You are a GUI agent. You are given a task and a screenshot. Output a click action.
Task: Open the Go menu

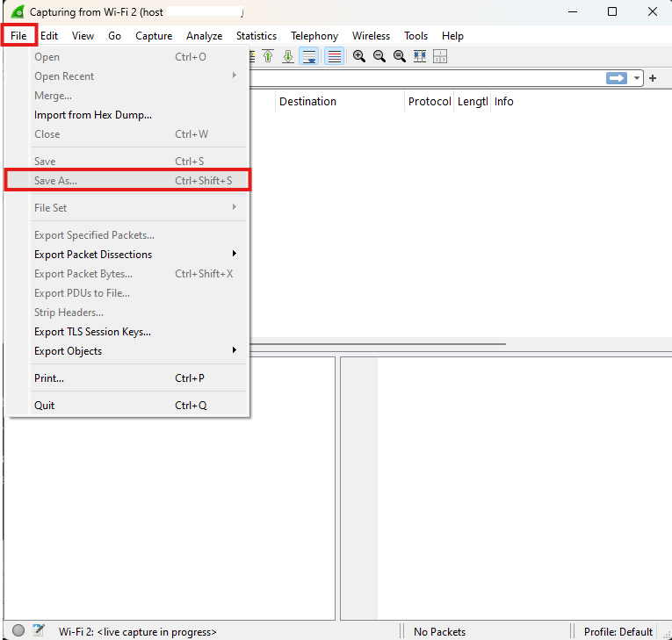pos(114,35)
